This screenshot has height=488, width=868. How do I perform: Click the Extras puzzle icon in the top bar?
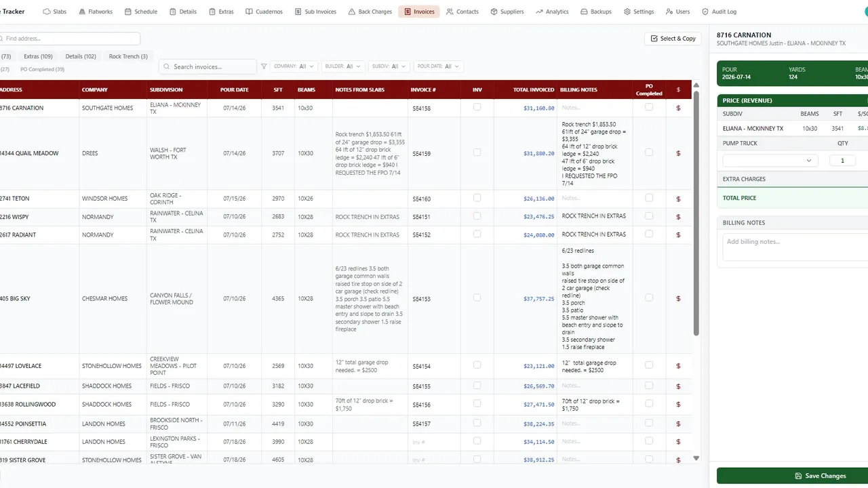tap(213, 12)
